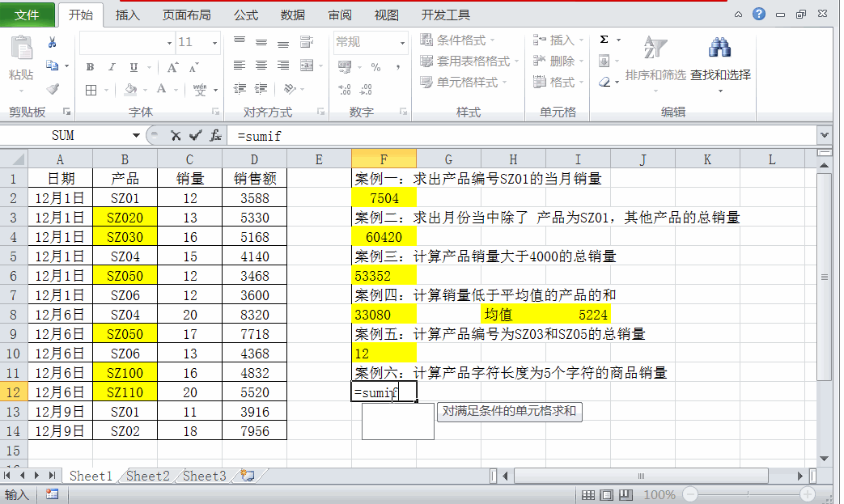Click Merge and Center icon
The image size is (844, 504).
click(x=307, y=66)
